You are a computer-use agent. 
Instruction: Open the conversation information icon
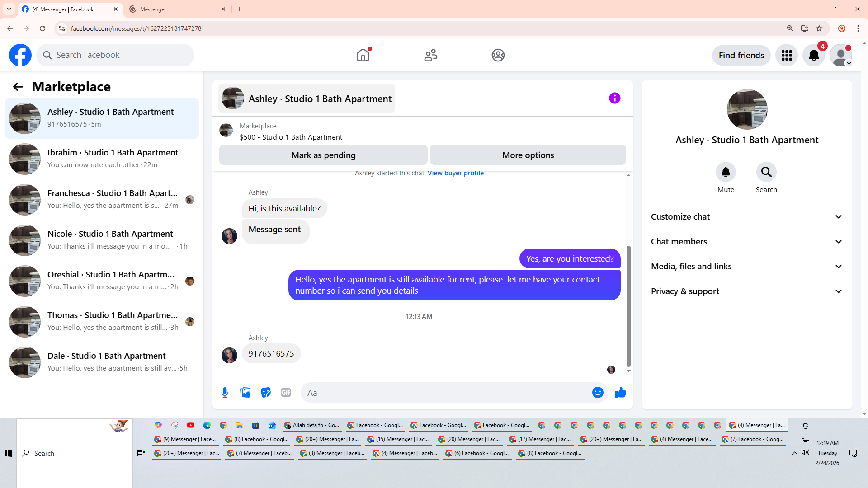614,98
